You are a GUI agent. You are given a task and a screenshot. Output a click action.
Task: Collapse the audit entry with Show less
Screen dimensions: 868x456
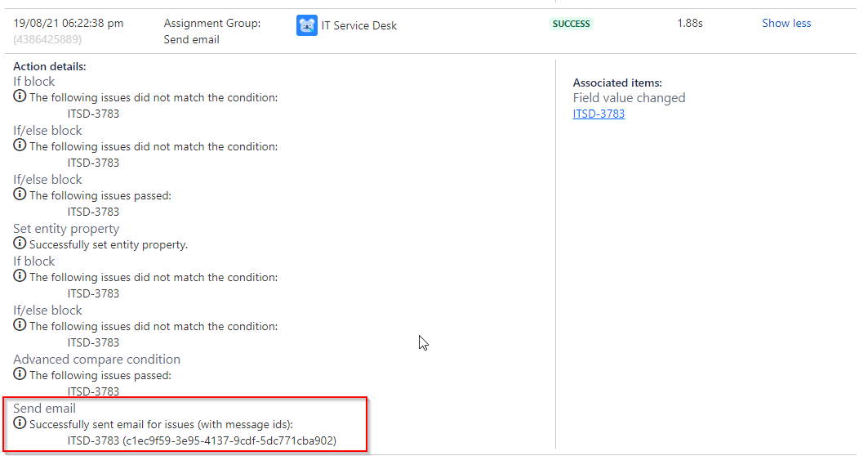pos(786,23)
